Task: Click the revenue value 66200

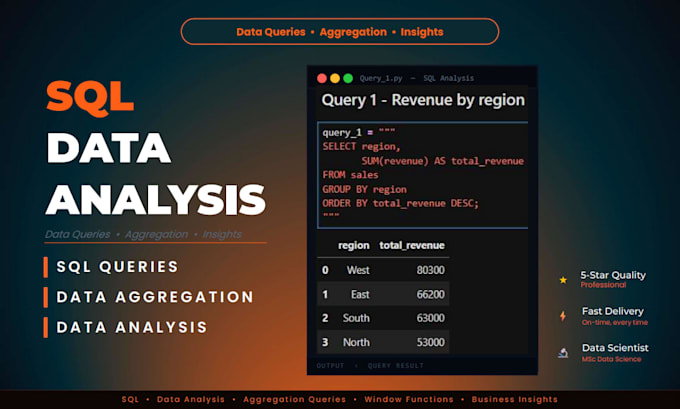Action: 430,294
